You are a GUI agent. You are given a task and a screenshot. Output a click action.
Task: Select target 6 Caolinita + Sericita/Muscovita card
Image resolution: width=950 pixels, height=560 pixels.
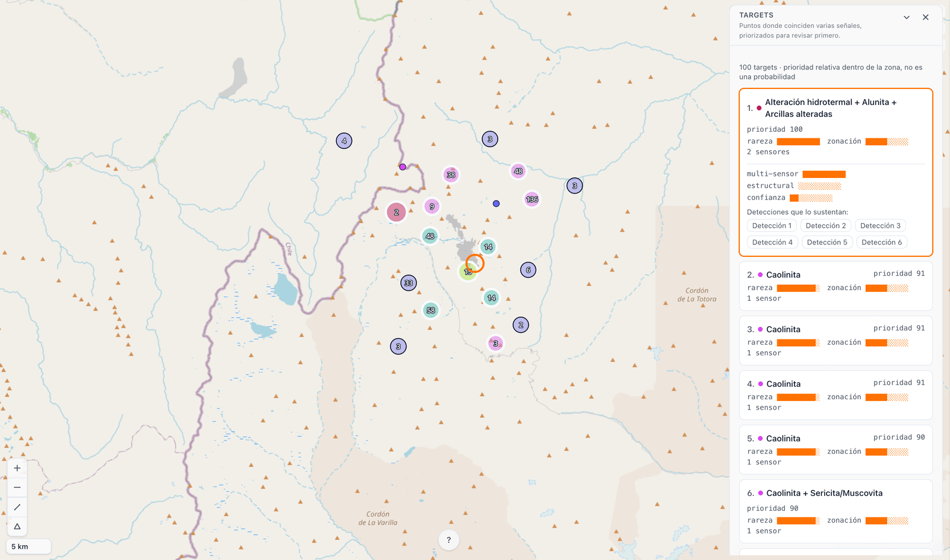pyautogui.click(x=836, y=511)
